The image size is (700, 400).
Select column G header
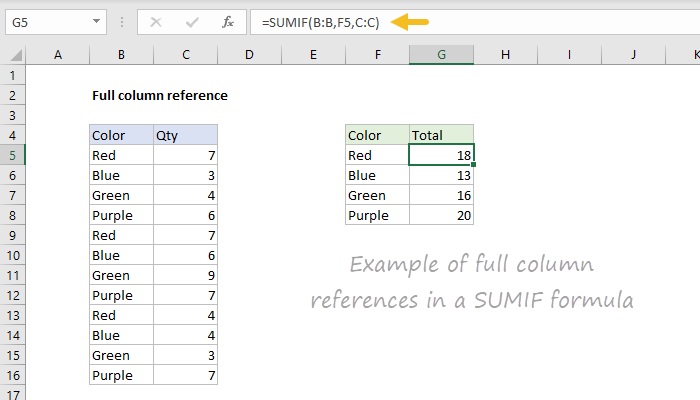pyautogui.click(x=441, y=54)
